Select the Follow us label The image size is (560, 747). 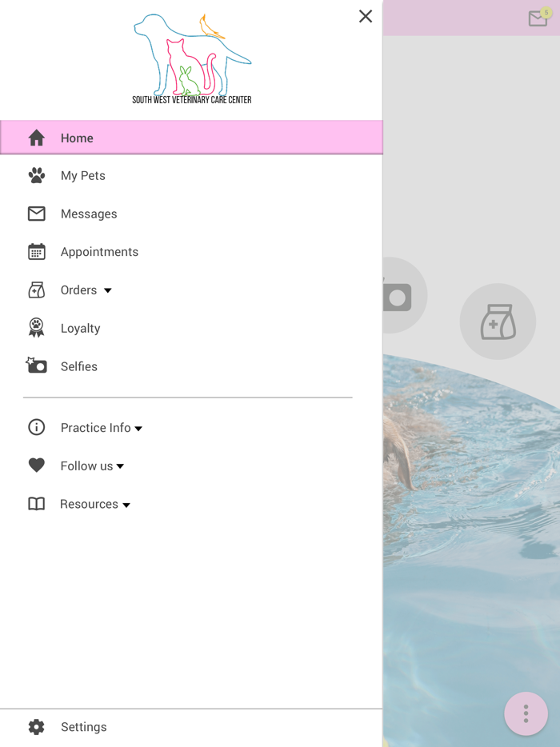(86, 466)
